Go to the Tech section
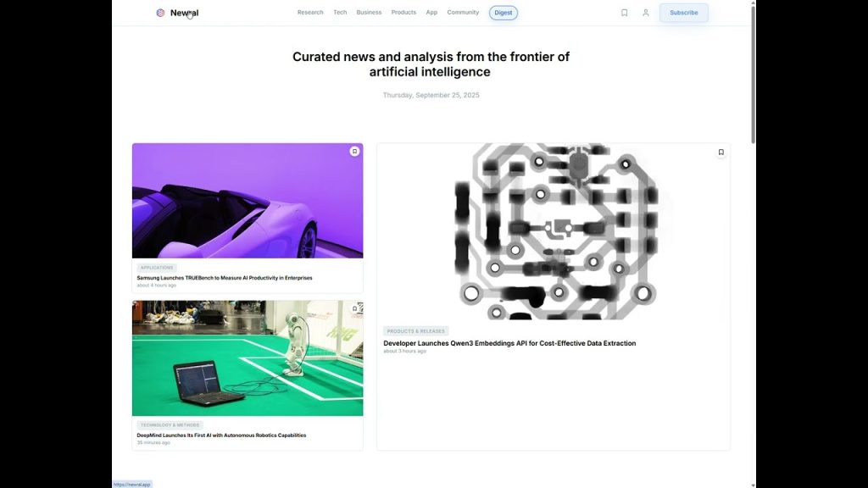This screenshot has height=488, width=868. tap(340, 13)
